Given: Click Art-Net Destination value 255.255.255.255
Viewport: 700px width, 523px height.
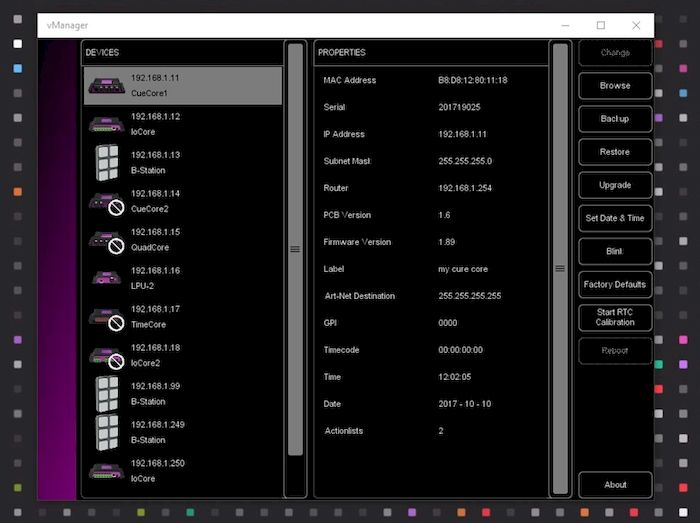Looking at the screenshot, I should (470, 296).
